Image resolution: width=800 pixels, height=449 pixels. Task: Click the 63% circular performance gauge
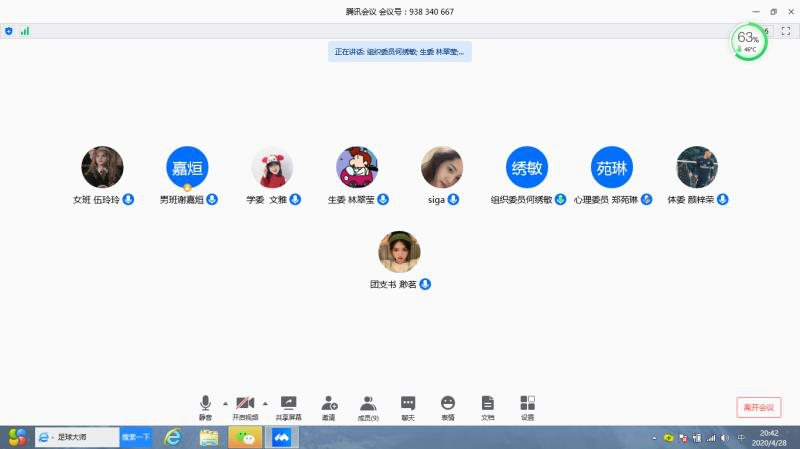[749, 42]
